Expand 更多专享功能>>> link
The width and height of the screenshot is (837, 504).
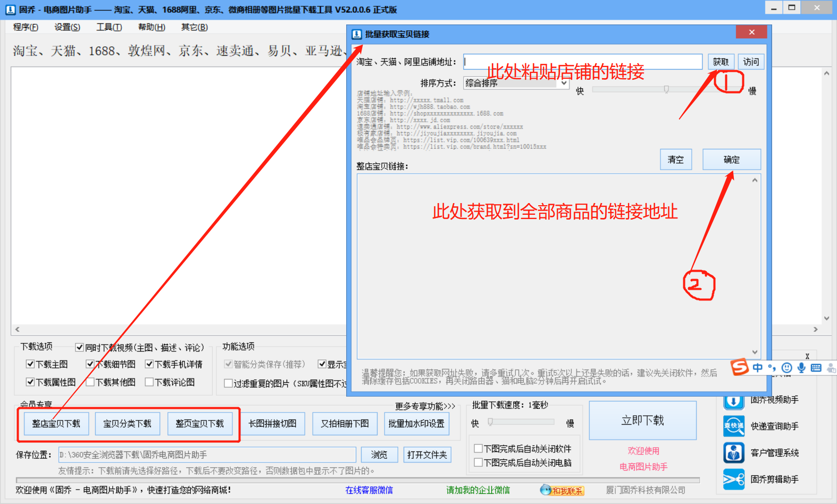[425, 406]
